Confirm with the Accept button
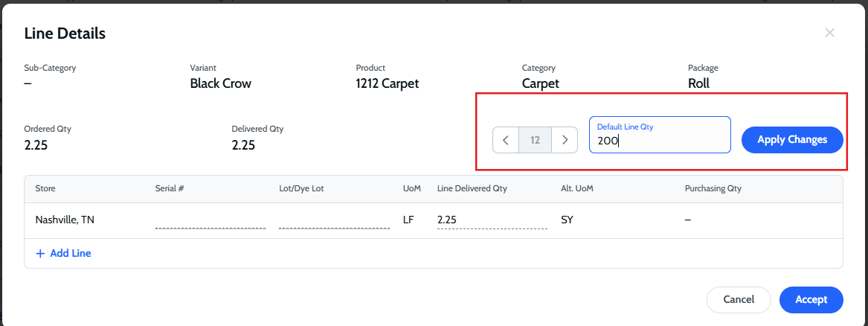 811,299
